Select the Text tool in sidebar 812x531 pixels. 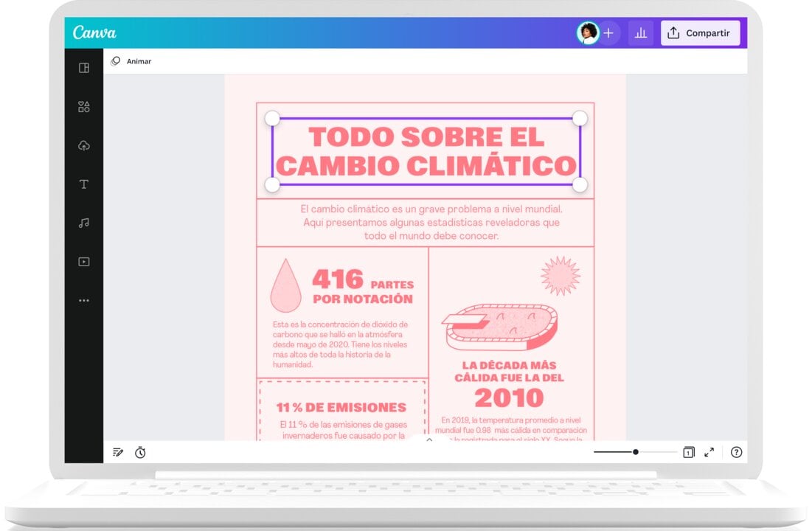pyautogui.click(x=84, y=184)
